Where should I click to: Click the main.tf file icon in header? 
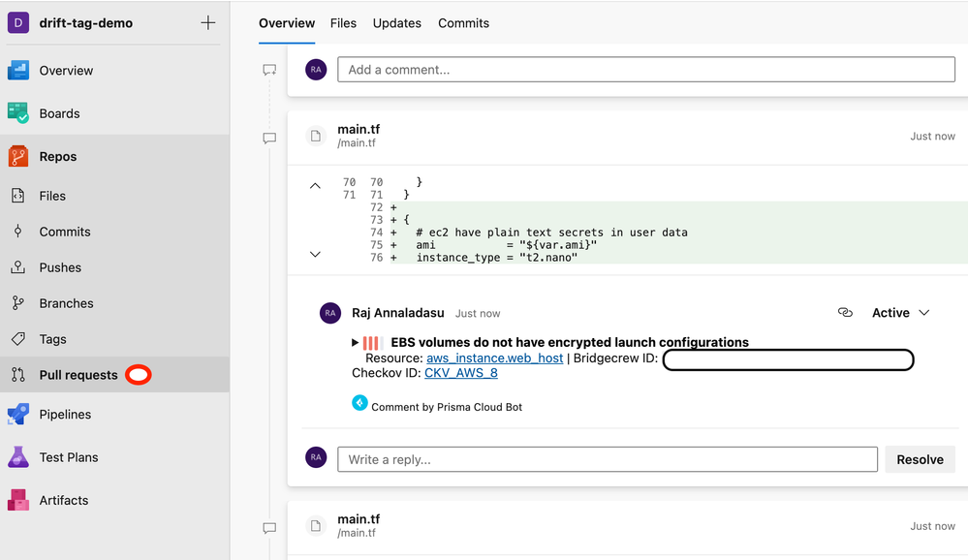[315, 136]
